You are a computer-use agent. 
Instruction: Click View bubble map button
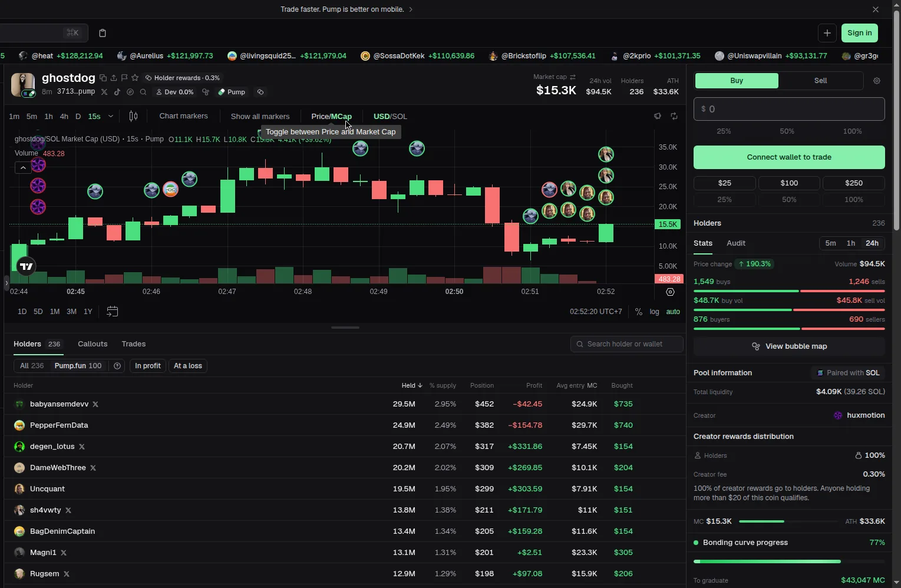(789, 346)
